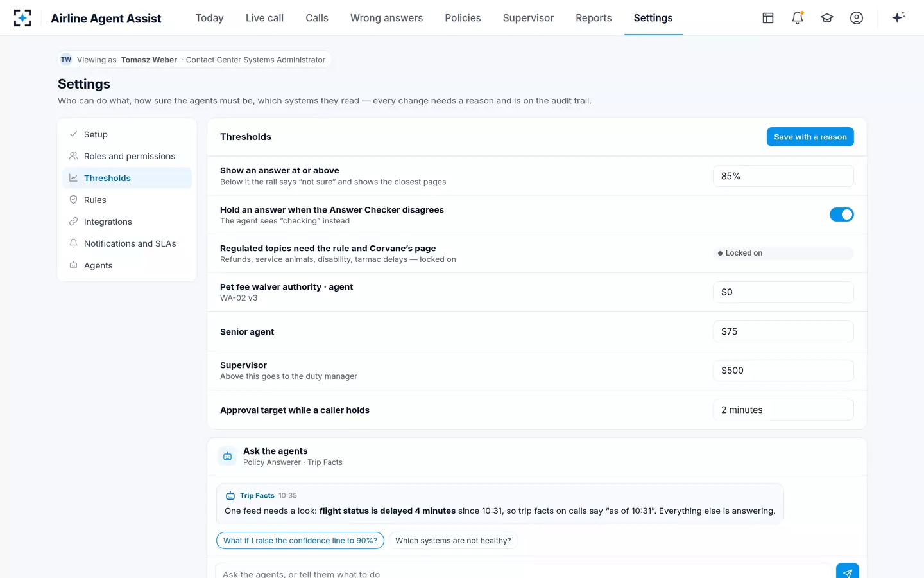
Task: Open the Calls tab
Action: coord(317,18)
